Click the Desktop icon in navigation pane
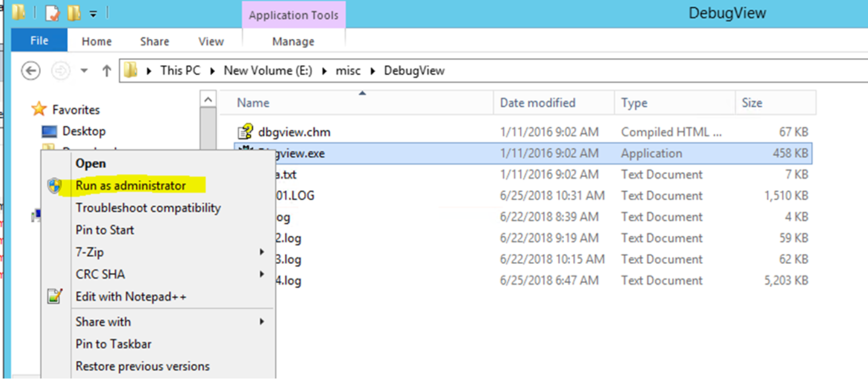This screenshot has height=379, width=868. point(49,131)
